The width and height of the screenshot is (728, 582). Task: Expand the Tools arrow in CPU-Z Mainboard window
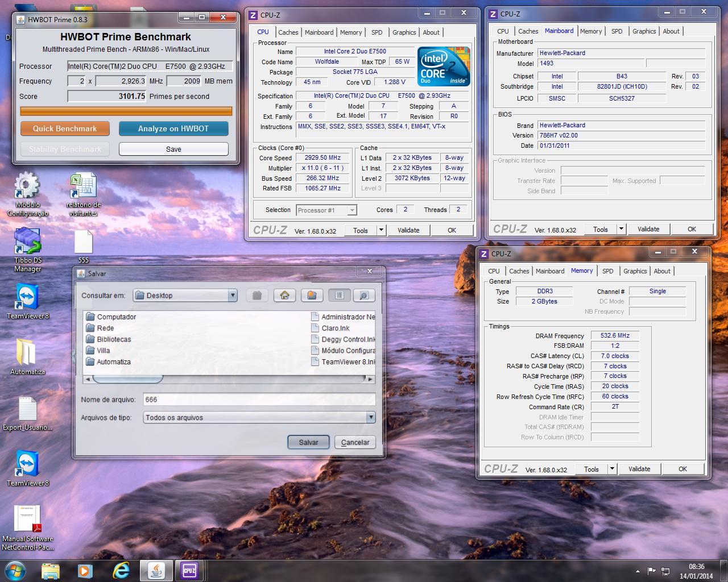pos(621,229)
